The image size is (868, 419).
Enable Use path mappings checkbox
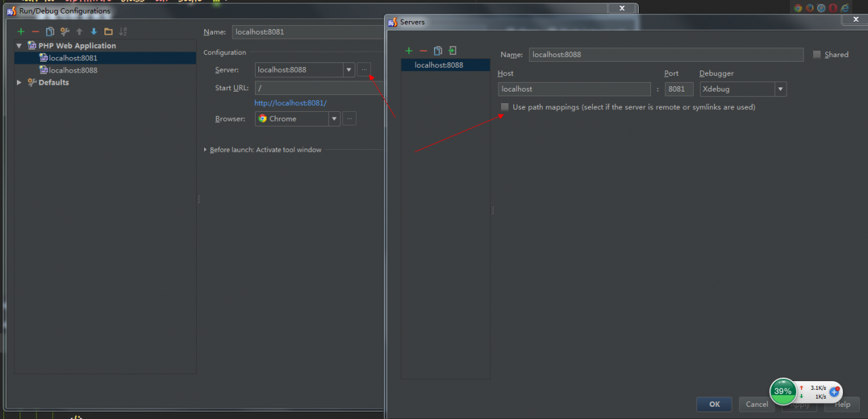click(505, 107)
